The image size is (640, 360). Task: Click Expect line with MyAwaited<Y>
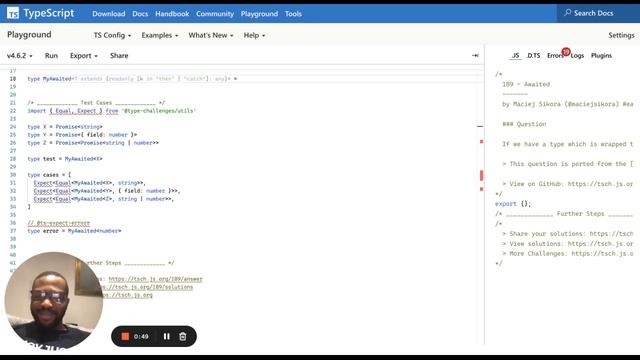107,191
